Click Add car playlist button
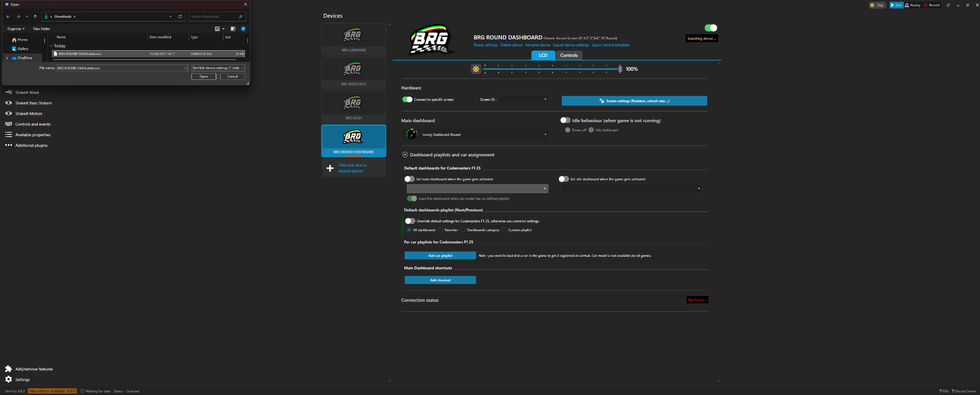Screen dimensions: 980x395 tap(440, 256)
